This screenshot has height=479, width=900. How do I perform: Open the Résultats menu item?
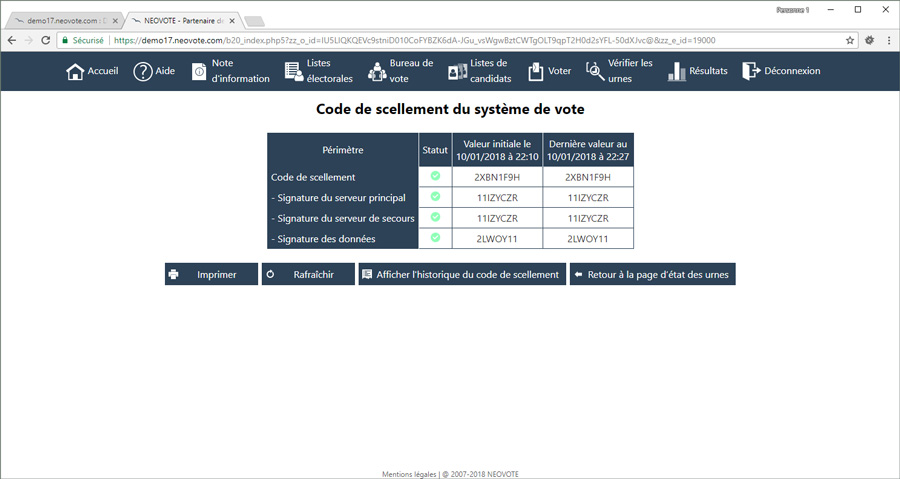pos(698,72)
